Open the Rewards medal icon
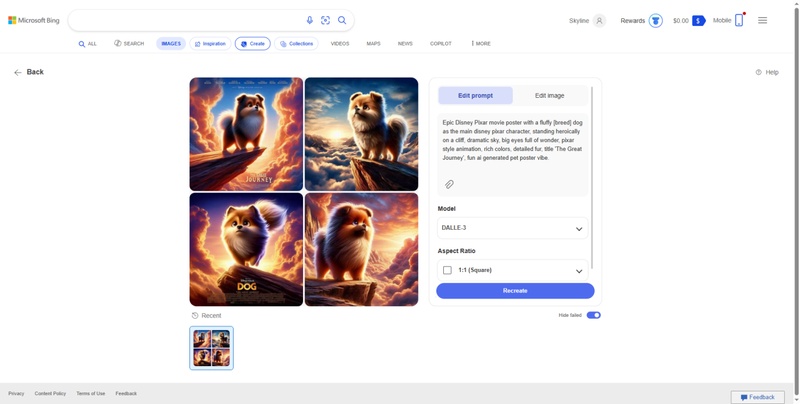 [x=656, y=21]
